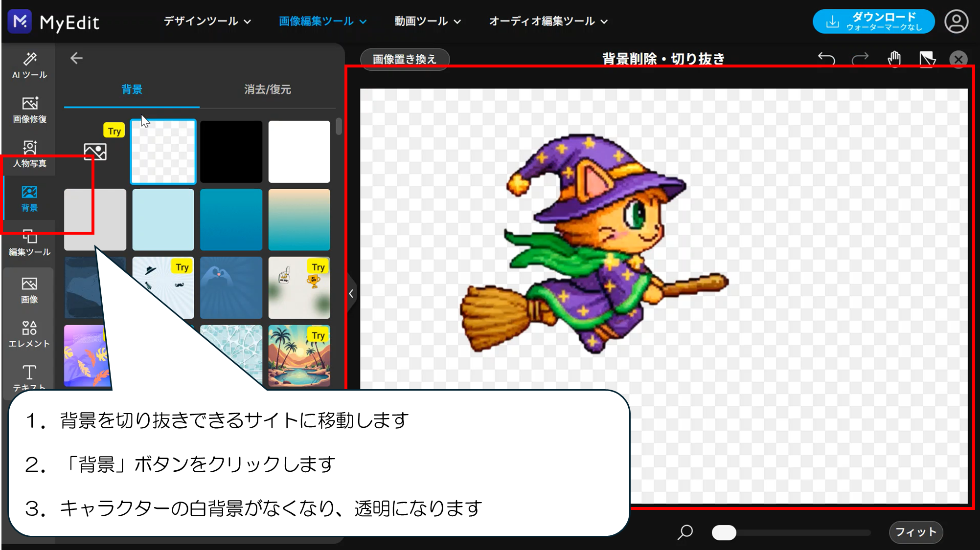
Task: Select the black background swatch
Action: 231,152
